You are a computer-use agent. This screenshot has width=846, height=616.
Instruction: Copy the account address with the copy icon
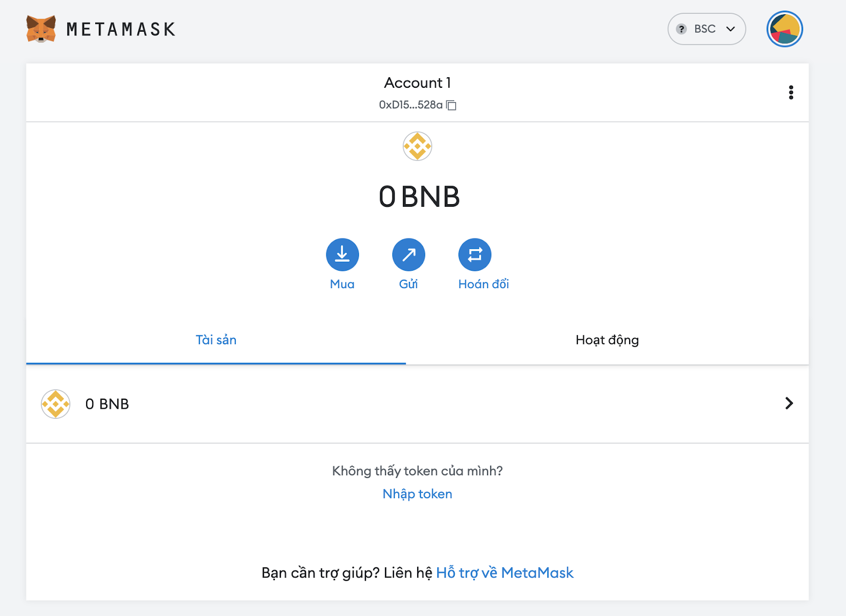[451, 105]
